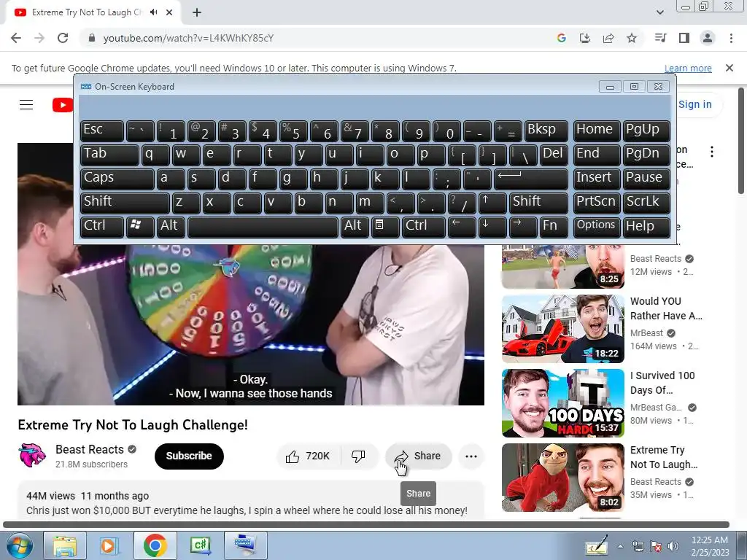Click the space bar on On-Screen Keyboard
This screenshot has width=747, height=560.
pyautogui.click(x=263, y=227)
